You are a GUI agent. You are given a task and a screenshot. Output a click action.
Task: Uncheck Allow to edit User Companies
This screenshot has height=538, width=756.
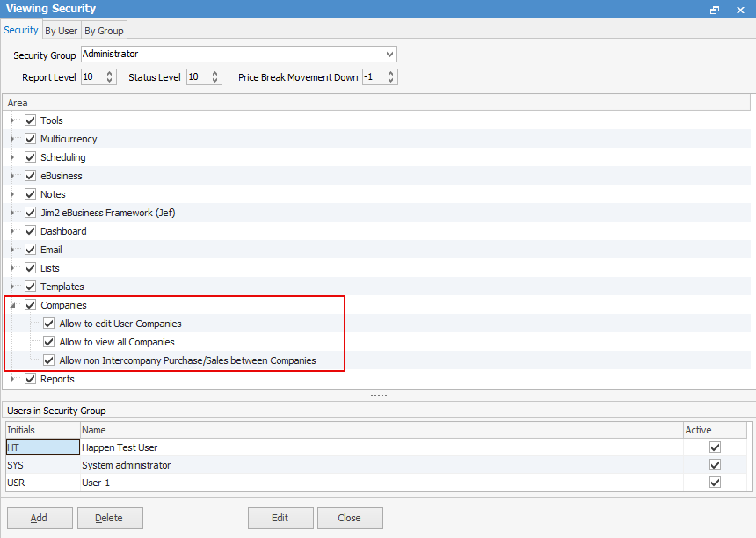tap(48, 324)
